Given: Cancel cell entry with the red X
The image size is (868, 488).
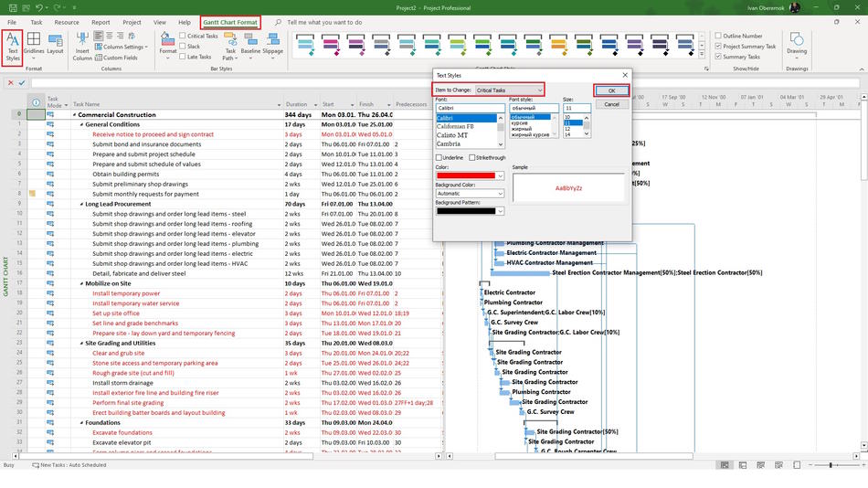Looking at the screenshot, I should (10, 82).
